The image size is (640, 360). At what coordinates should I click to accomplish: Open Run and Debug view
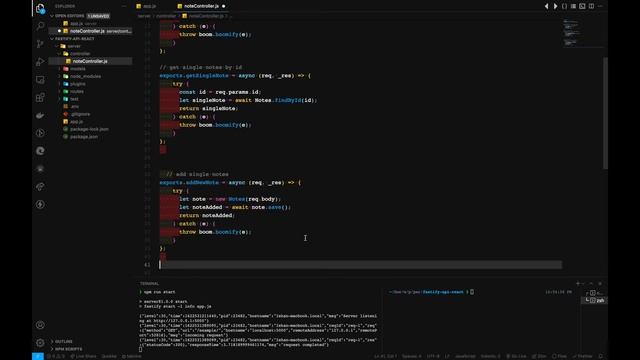click(x=40, y=62)
